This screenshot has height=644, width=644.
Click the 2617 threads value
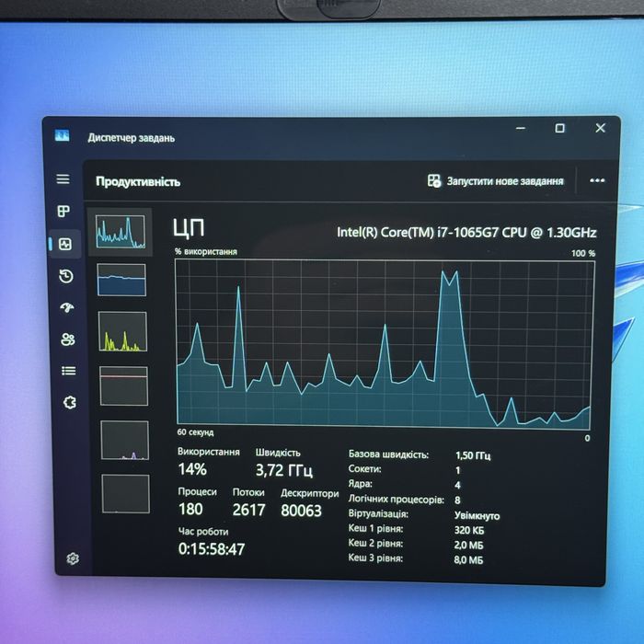[x=249, y=510]
